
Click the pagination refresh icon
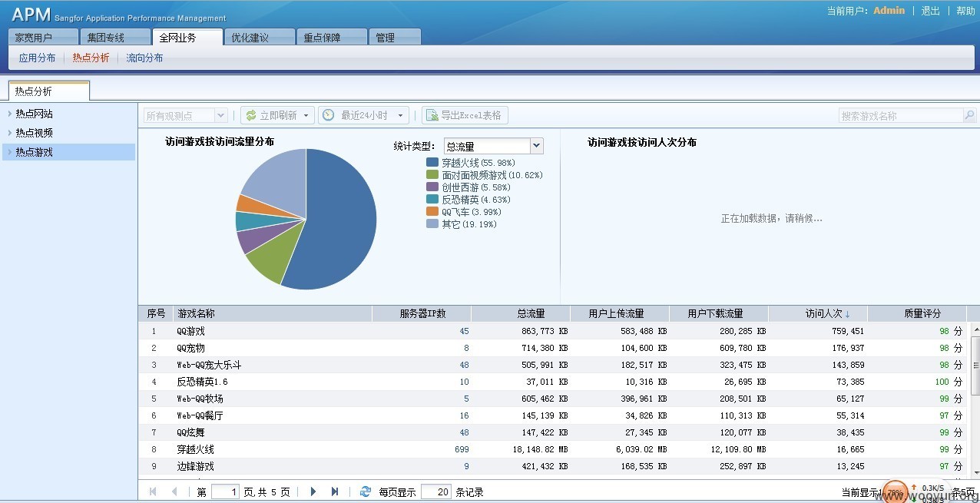pyautogui.click(x=366, y=491)
